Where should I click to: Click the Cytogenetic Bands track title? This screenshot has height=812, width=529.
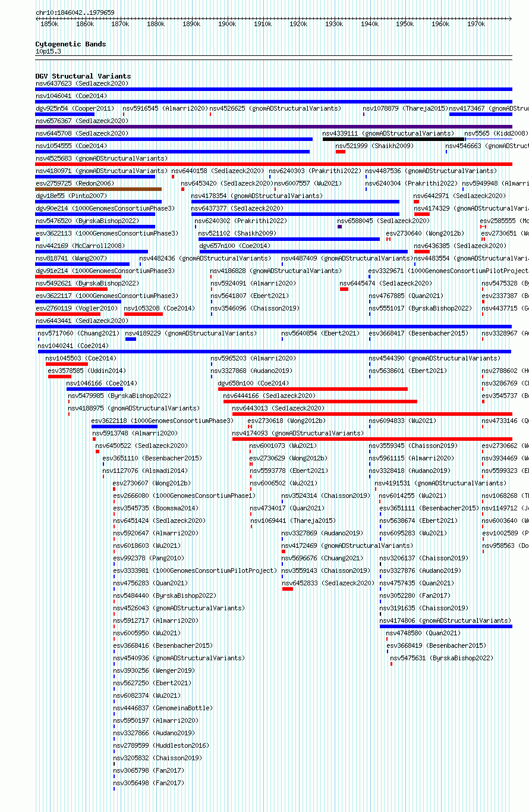pyautogui.click(x=71, y=44)
